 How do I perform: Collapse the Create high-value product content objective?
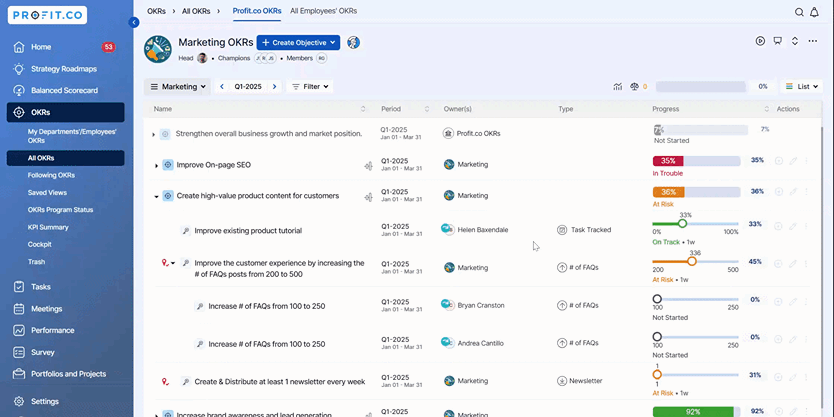click(x=156, y=196)
